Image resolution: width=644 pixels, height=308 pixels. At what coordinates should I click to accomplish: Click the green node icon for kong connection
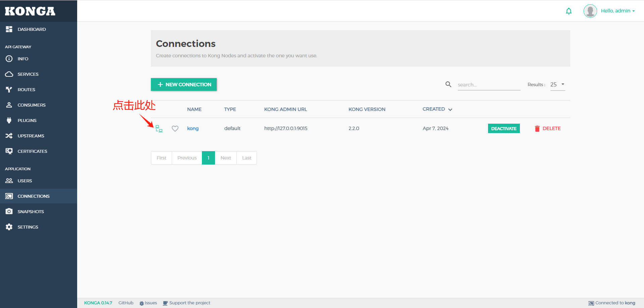click(x=159, y=128)
